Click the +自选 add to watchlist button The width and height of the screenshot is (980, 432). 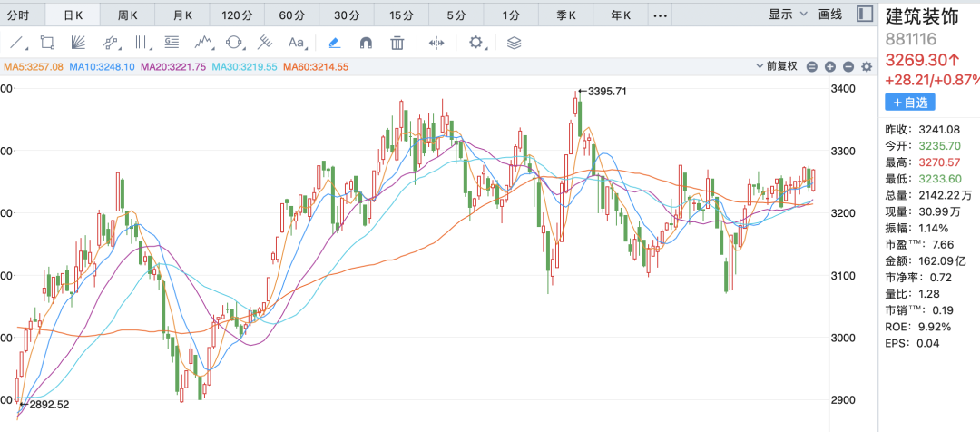pos(908,102)
